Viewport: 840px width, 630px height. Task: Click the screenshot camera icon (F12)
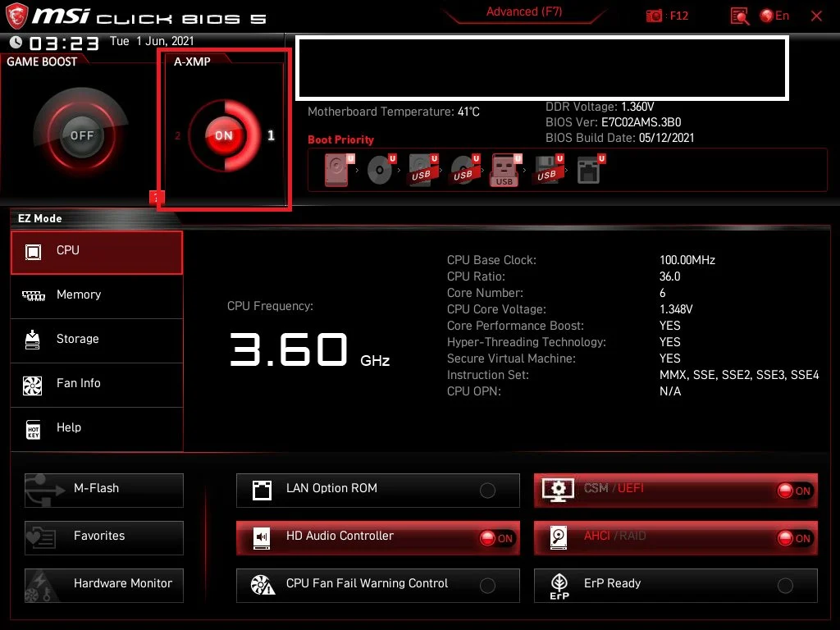pyautogui.click(x=654, y=16)
